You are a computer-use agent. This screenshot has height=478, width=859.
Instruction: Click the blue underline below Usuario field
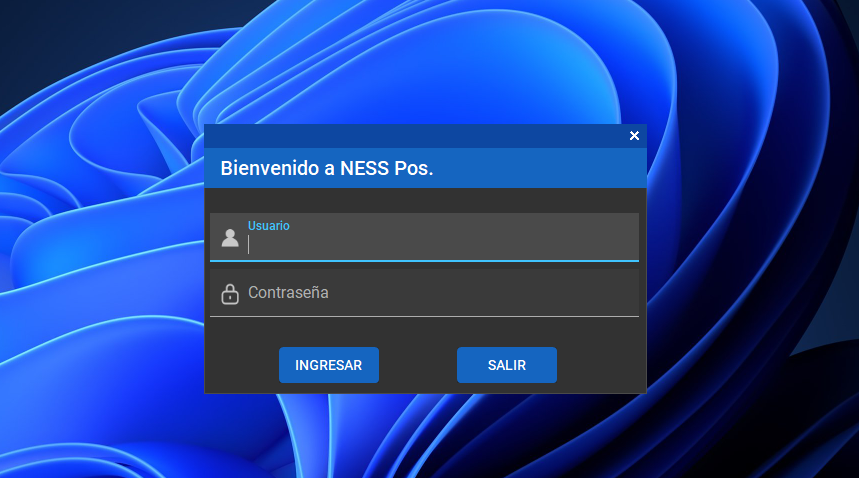pos(424,260)
